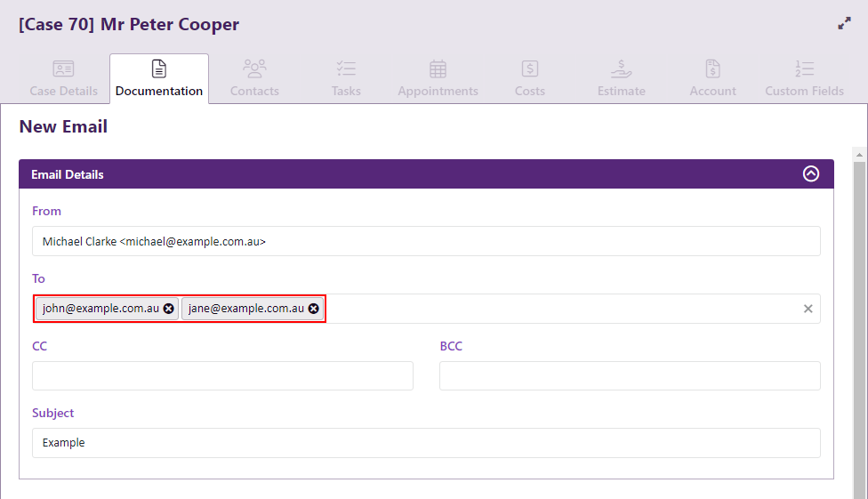
Task: Click the Costs dollar icon
Action: click(530, 68)
